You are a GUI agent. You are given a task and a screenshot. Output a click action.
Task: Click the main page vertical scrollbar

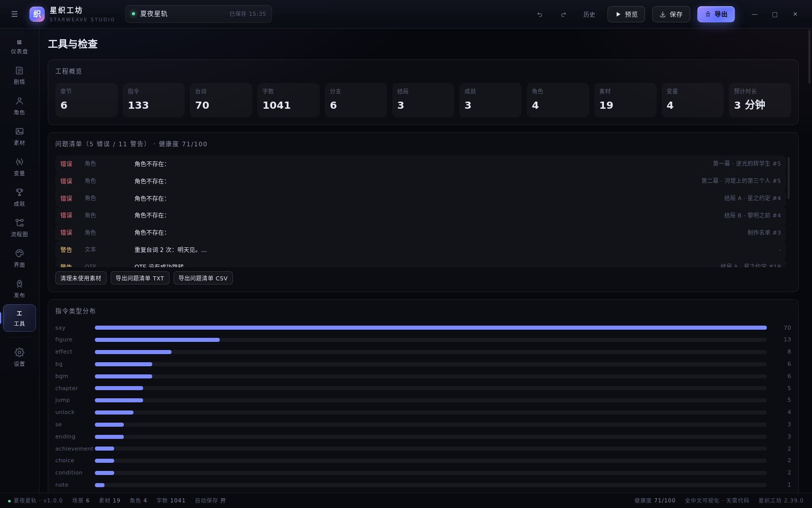(x=809, y=57)
